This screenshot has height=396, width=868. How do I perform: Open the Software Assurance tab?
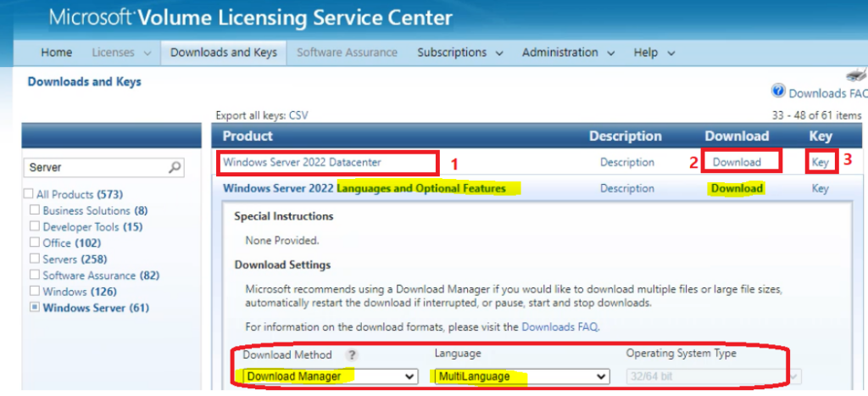pyautogui.click(x=347, y=53)
